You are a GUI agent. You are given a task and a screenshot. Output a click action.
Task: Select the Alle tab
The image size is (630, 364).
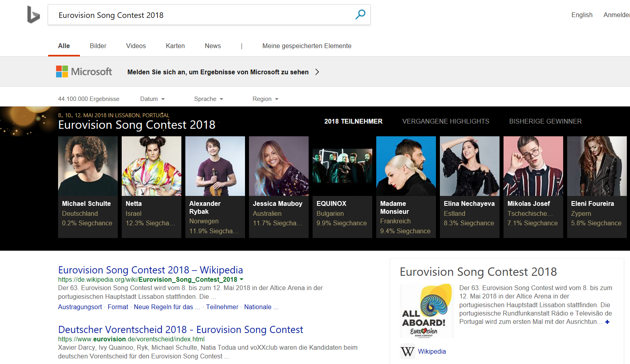click(x=64, y=46)
